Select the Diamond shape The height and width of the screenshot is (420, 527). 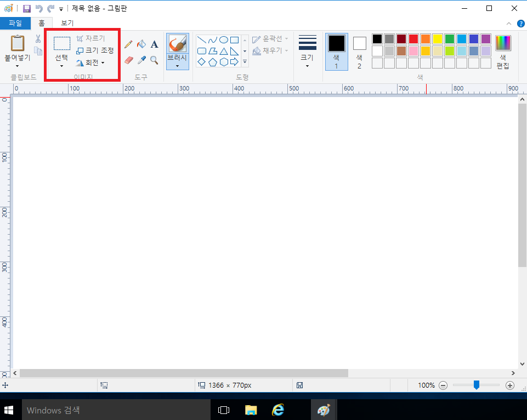202,62
